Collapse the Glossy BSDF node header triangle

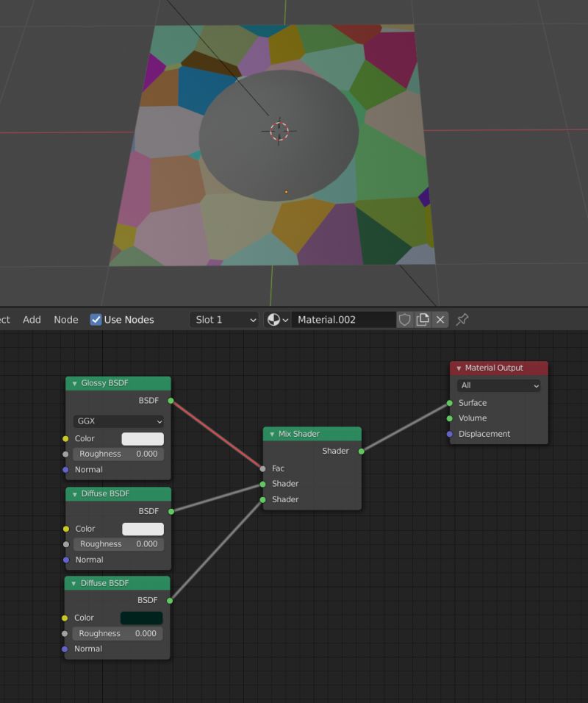73,383
